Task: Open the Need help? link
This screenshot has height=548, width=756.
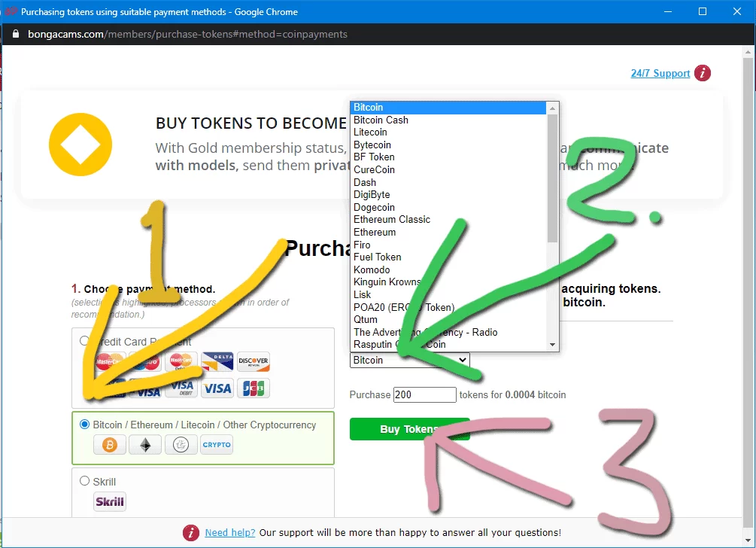Action: point(230,532)
